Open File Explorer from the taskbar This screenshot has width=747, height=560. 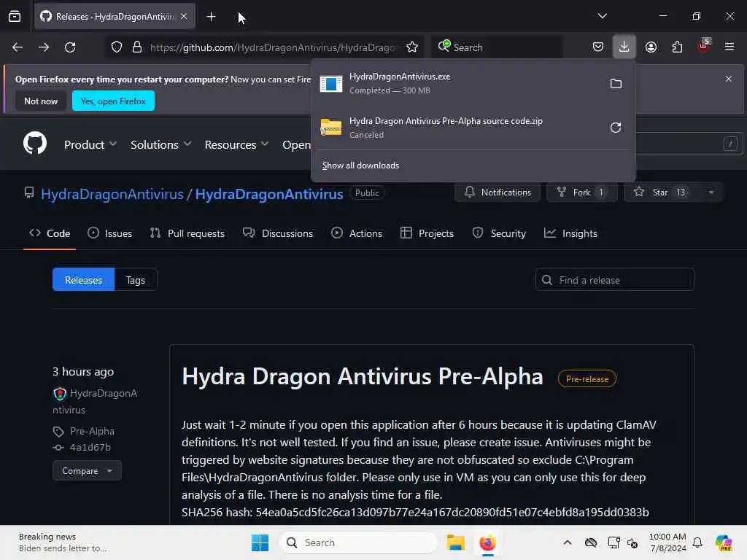click(x=455, y=542)
